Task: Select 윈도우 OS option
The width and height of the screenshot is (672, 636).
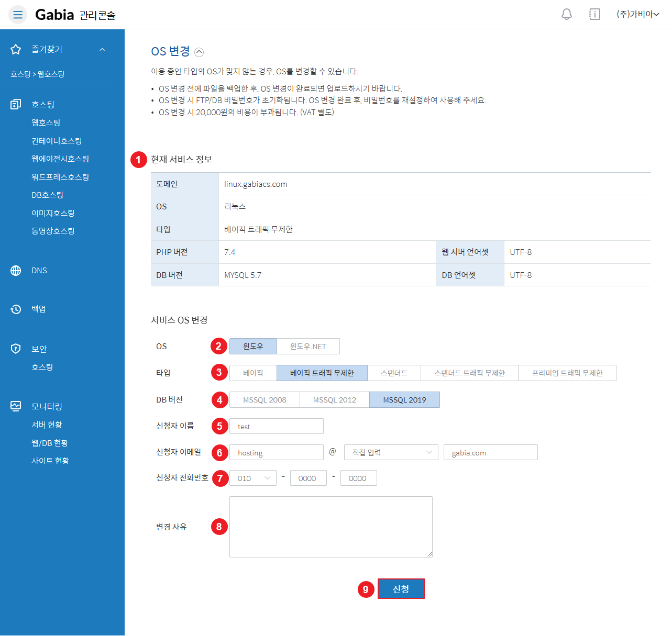Action: [253, 346]
